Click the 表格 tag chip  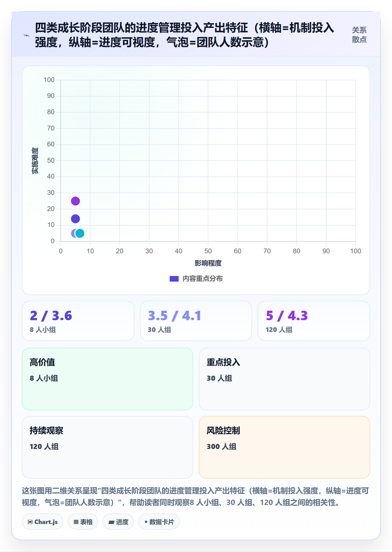83,522
